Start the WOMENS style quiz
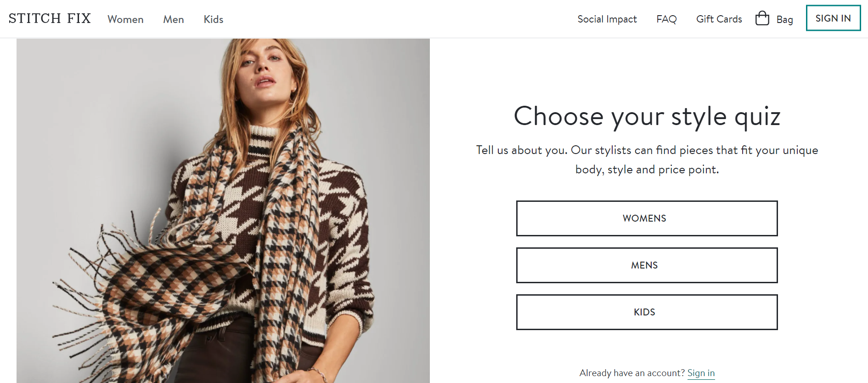Viewport: 868px width, 383px height. (x=647, y=218)
